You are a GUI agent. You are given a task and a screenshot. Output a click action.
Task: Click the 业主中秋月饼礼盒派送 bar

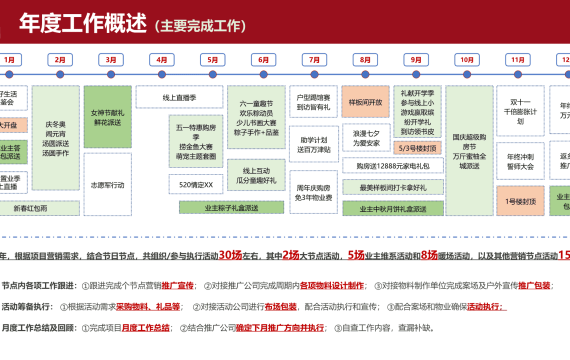click(393, 208)
